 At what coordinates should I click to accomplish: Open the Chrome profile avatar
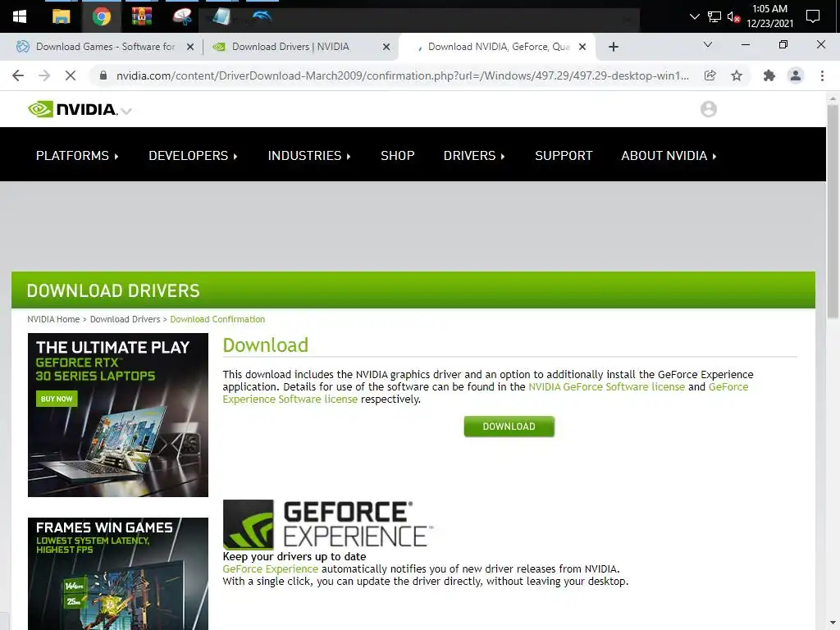(x=796, y=75)
